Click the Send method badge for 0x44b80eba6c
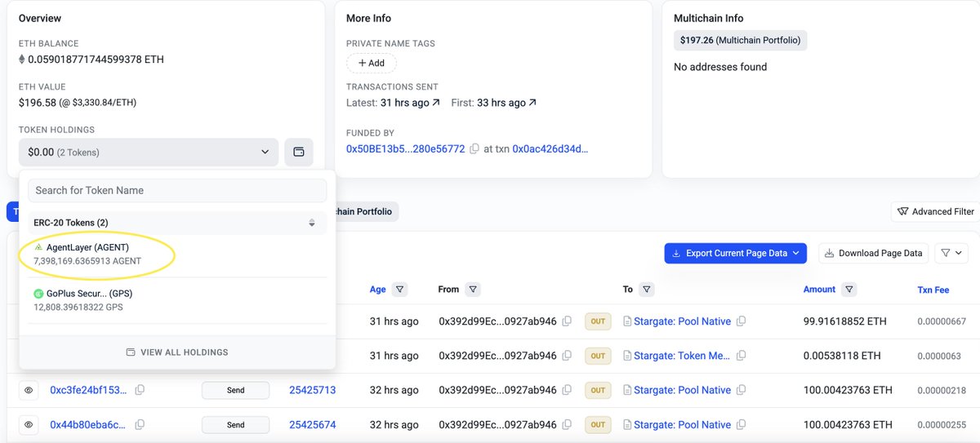 pyautogui.click(x=236, y=425)
